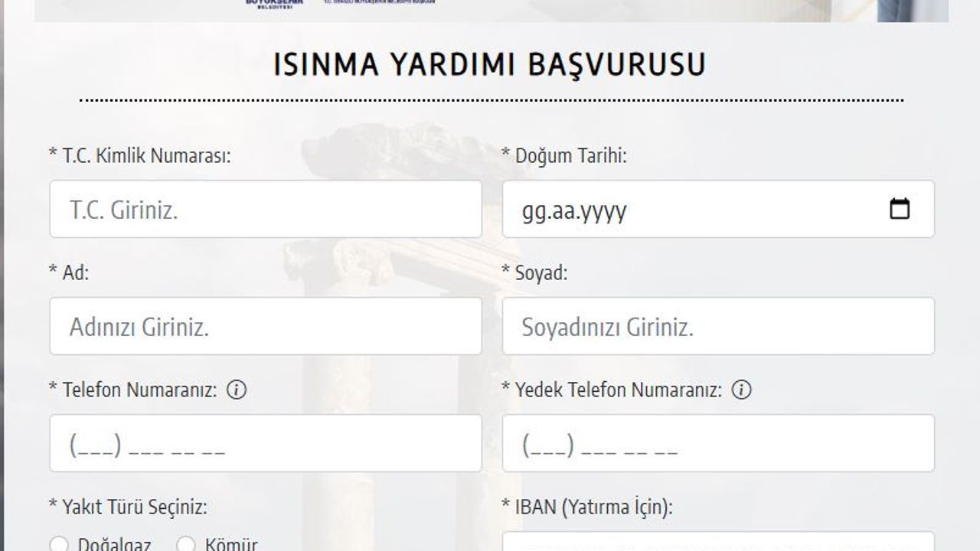Focus the Soyadınızı Giriniz input
This screenshot has height=551, width=980.
(717, 326)
